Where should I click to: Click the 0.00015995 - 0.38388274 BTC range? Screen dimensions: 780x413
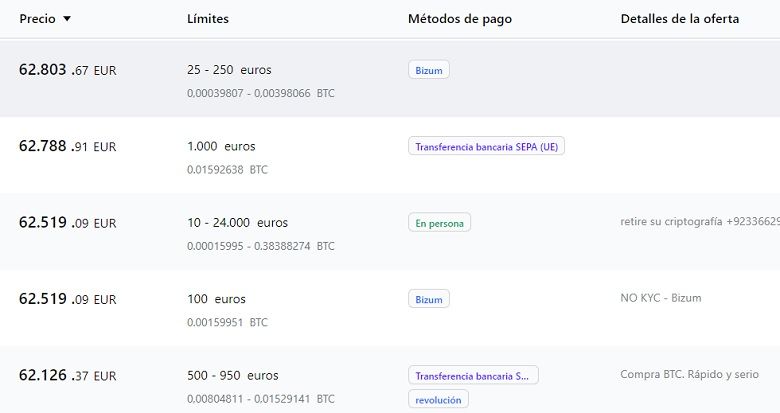[x=261, y=246]
